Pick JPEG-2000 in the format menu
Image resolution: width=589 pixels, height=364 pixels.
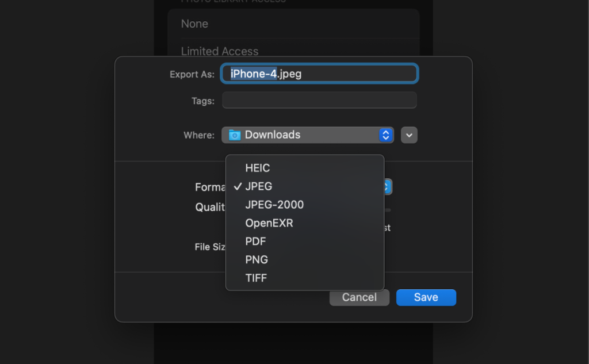click(274, 205)
